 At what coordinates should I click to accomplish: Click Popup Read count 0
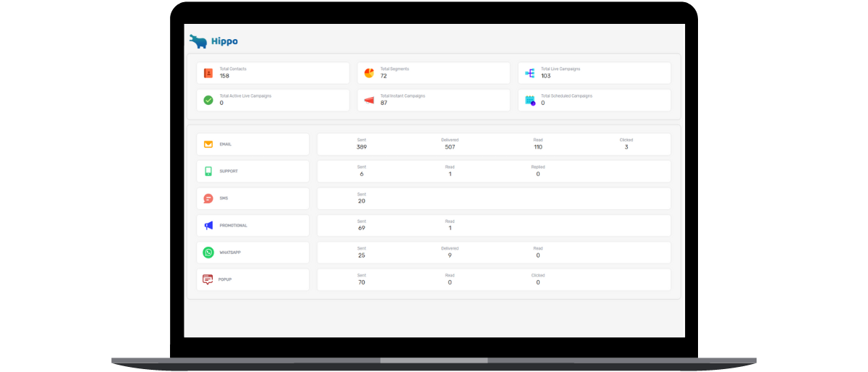coord(450,282)
